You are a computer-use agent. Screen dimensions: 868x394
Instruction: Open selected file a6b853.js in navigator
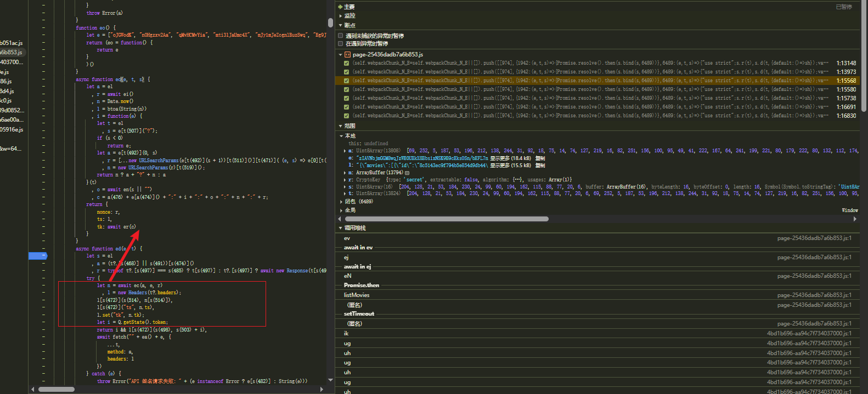(x=12, y=53)
